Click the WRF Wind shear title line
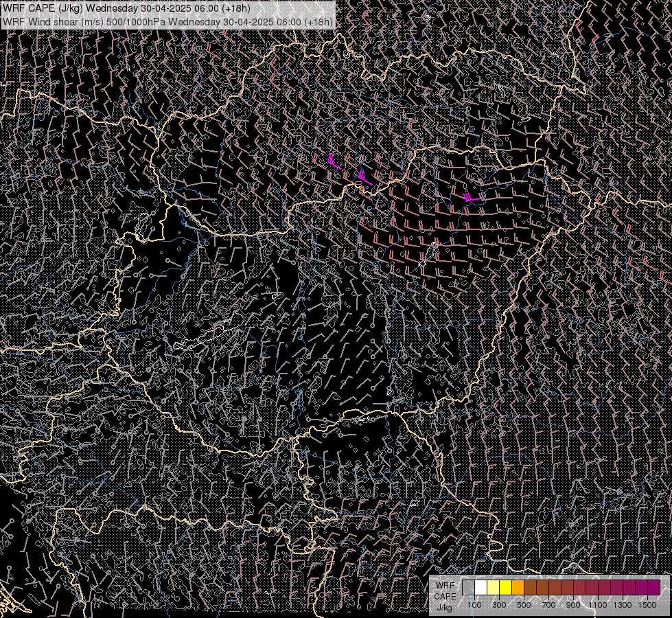The image size is (672, 618). (x=167, y=21)
